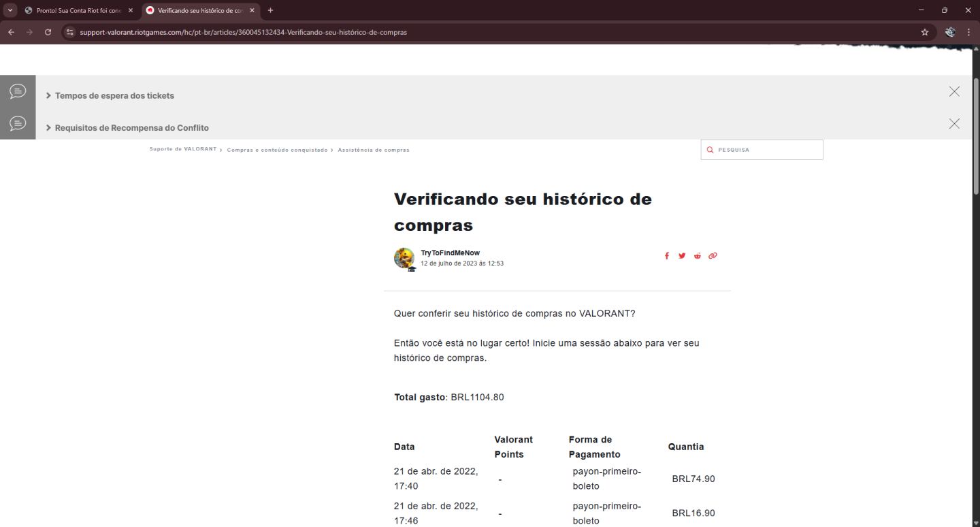This screenshot has width=980, height=527.
Task: Click Total gasto BRL1104.80 text
Action: pyautogui.click(x=449, y=397)
